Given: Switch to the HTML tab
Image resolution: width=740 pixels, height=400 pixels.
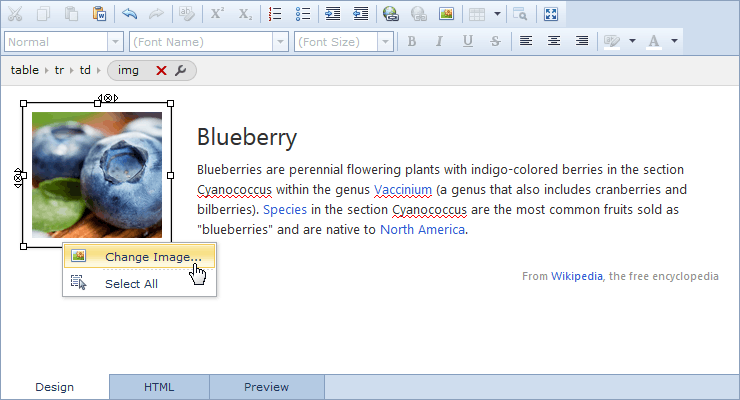Looking at the screenshot, I should [159, 387].
